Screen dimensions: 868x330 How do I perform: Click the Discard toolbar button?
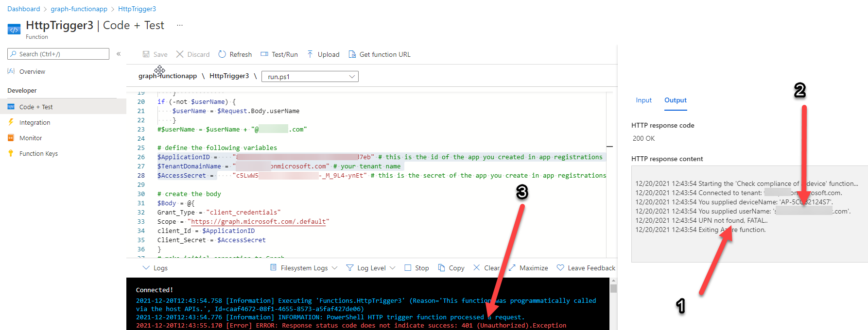(x=193, y=54)
